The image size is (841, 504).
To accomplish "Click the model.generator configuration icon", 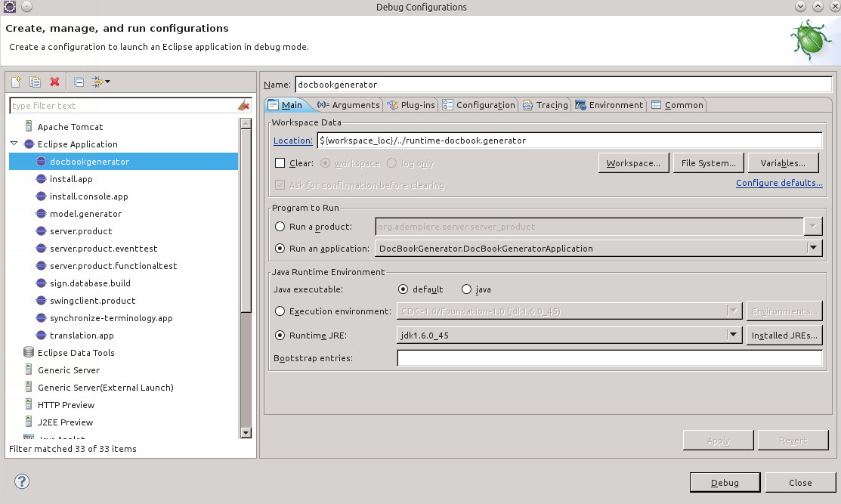I will coord(42,214).
